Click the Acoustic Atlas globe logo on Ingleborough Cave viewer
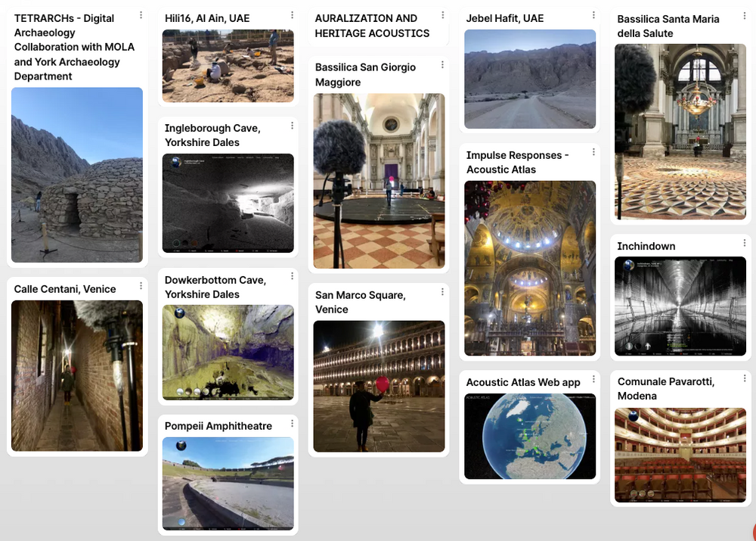Viewport: 756px width, 541px height. pyautogui.click(x=175, y=162)
